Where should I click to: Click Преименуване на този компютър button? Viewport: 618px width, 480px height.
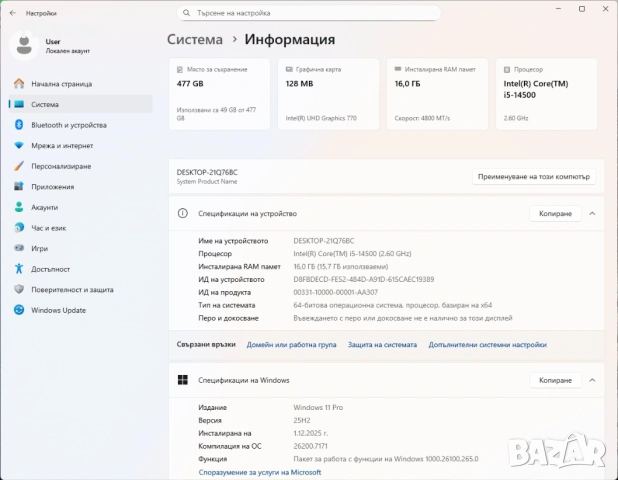[x=534, y=177]
